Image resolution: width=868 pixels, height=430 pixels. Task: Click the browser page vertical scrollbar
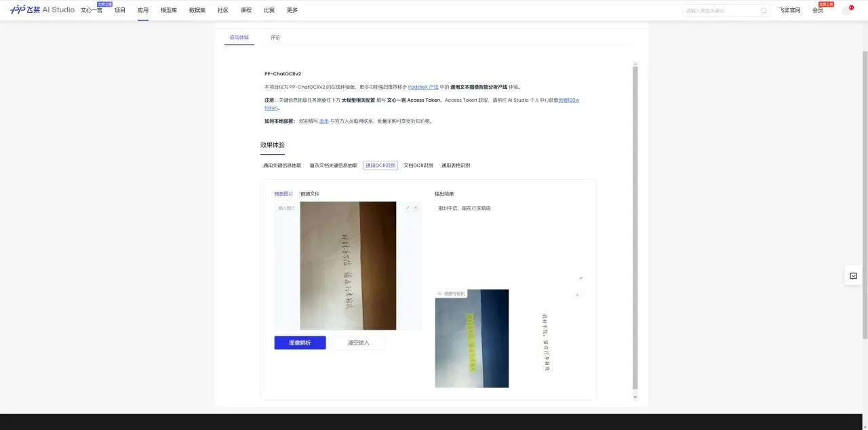click(865, 195)
